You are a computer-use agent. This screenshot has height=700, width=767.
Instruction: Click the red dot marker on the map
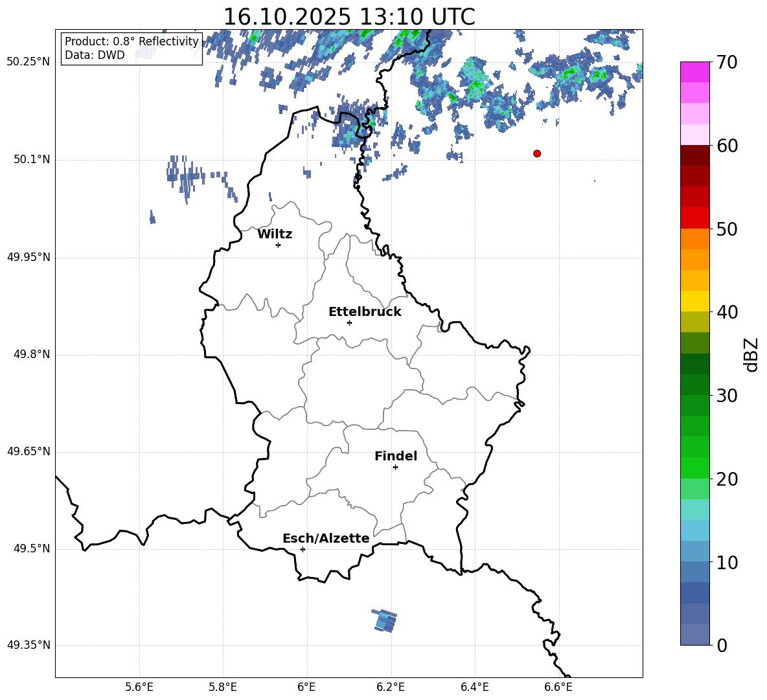pyautogui.click(x=537, y=153)
